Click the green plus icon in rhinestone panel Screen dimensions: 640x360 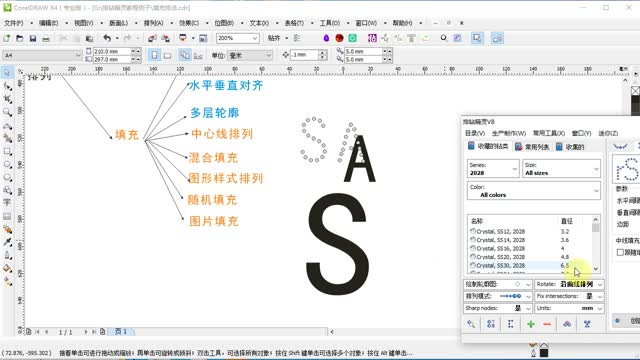coord(531,324)
